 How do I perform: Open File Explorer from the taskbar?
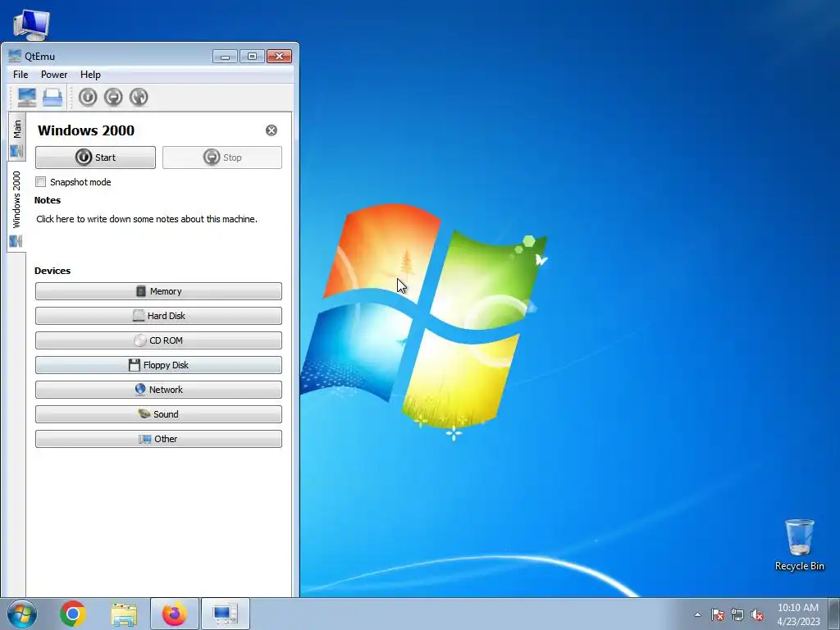124,614
